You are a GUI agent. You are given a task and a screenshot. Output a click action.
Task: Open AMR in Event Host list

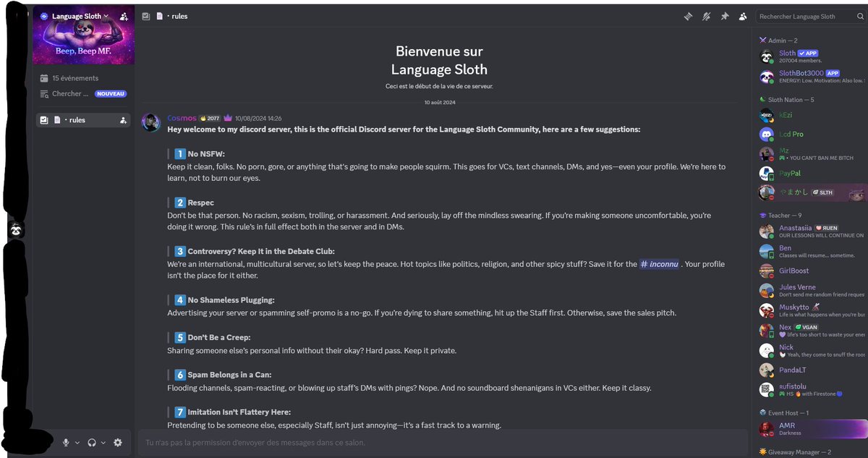(x=811, y=429)
